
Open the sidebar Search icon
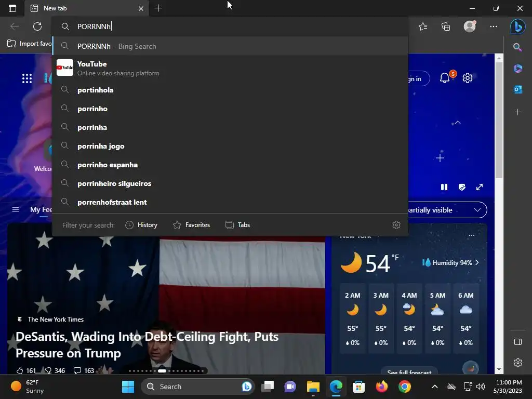click(517, 47)
